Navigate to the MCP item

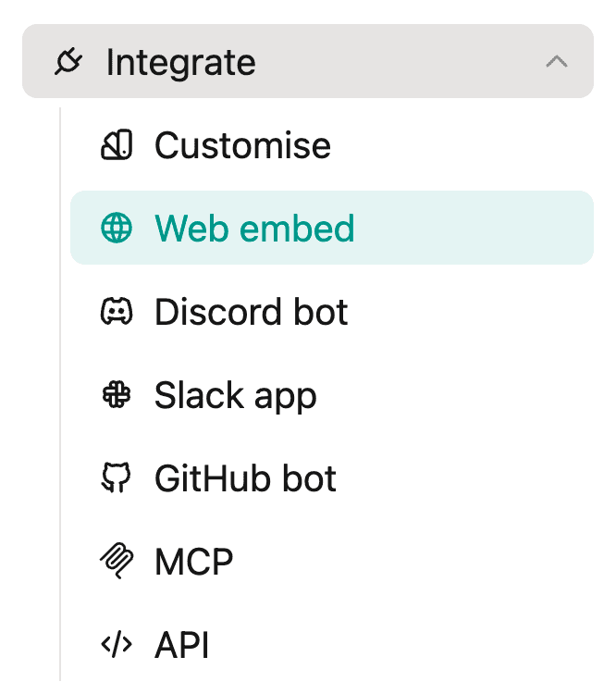[331, 561]
